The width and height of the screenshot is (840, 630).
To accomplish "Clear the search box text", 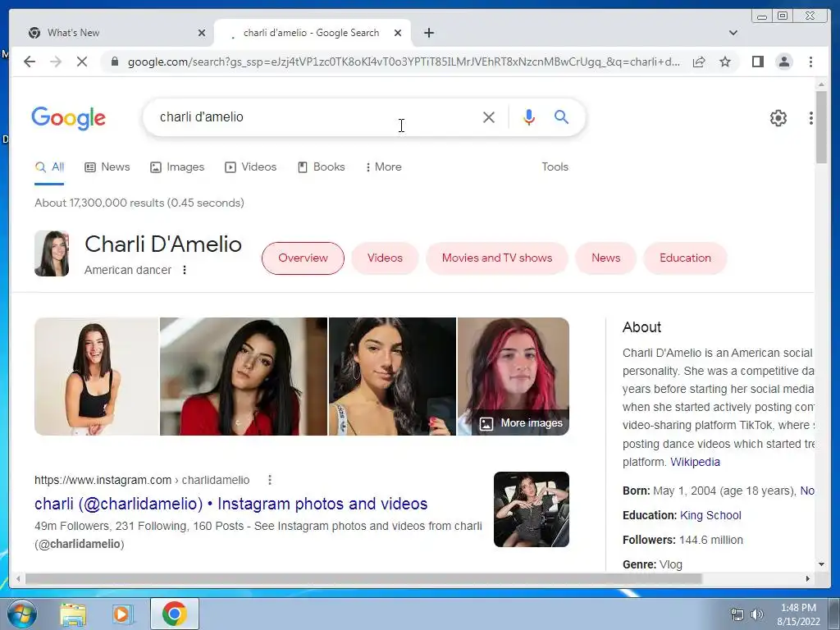I will click(489, 116).
